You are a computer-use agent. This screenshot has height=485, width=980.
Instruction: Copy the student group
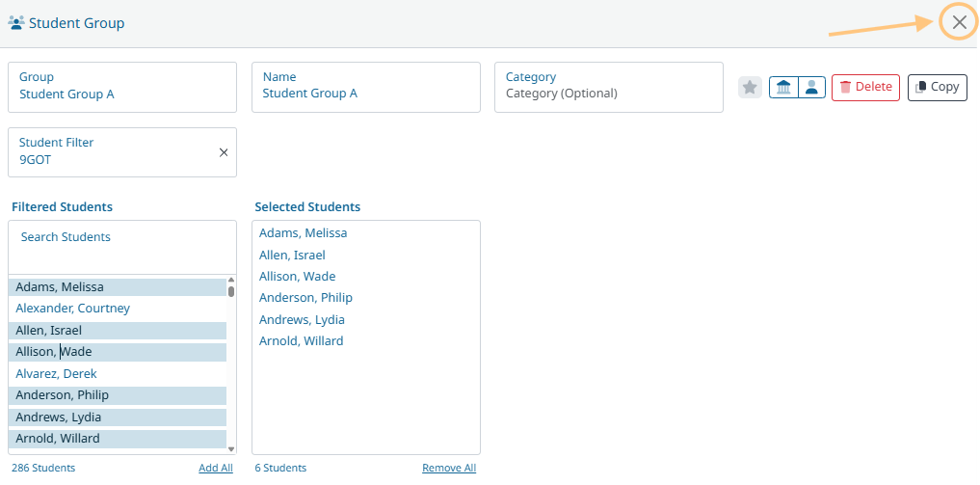coord(937,88)
